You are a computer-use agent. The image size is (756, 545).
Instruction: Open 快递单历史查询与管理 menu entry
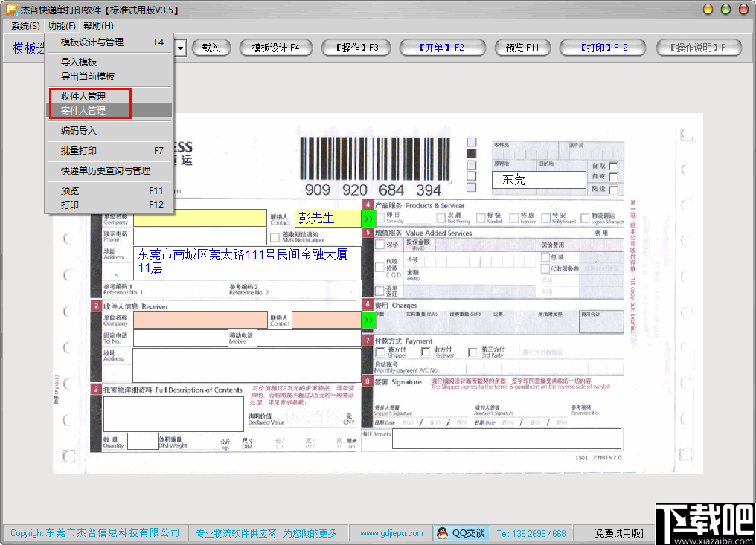109,170
